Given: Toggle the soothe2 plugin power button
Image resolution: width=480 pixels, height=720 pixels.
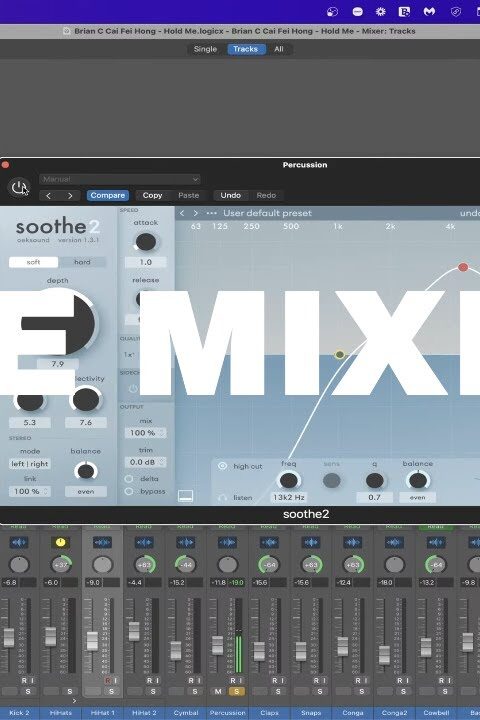Looking at the screenshot, I should [x=19, y=187].
